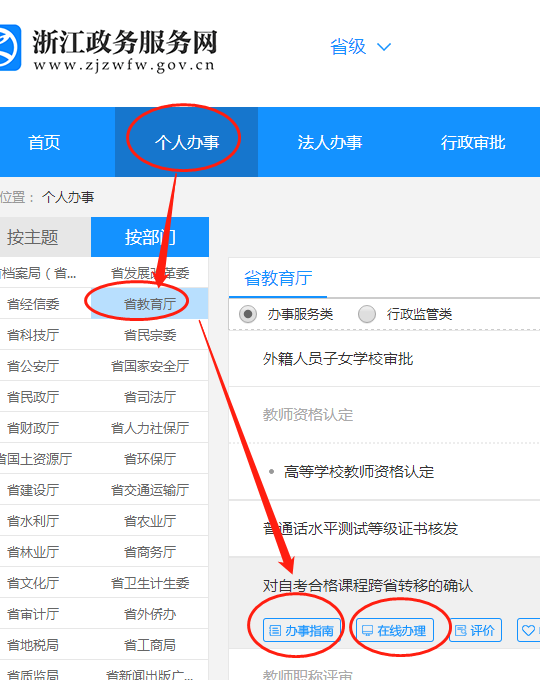Select 省教育厅 department

[x=150, y=304]
